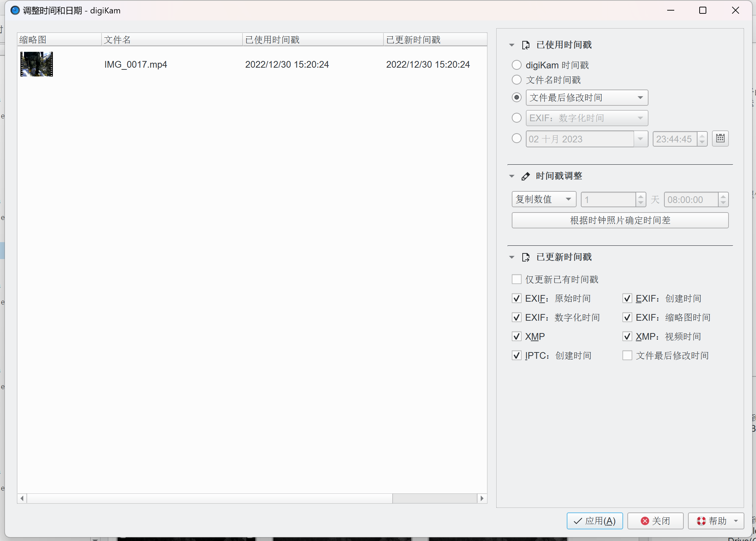Click the timestamp adjustment pencil icon

pyautogui.click(x=525, y=176)
